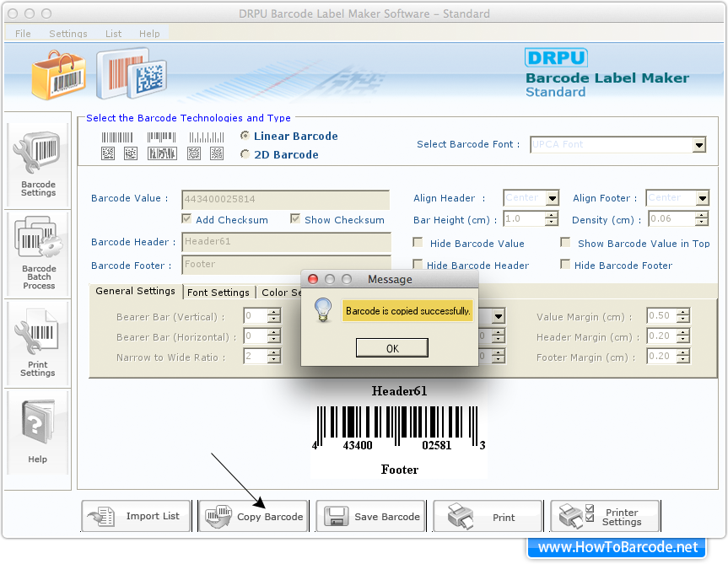Click the generated barcode preview image

pos(399,429)
